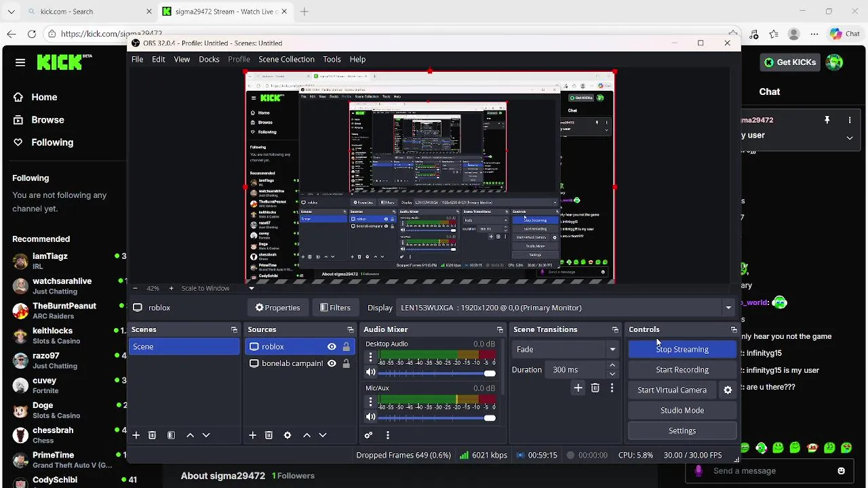868x488 pixels.
Task: Hide the bonelab campain! source
Action: (332, 363)
